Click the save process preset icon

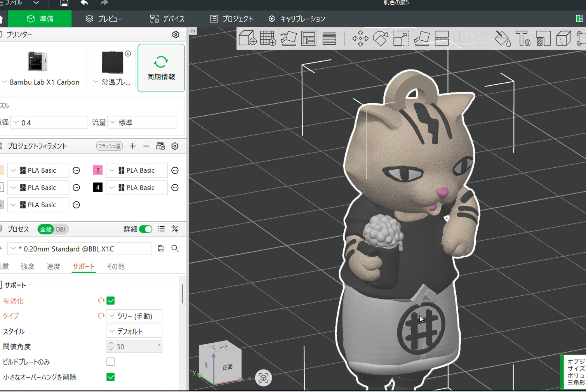(x=161, y=248)
